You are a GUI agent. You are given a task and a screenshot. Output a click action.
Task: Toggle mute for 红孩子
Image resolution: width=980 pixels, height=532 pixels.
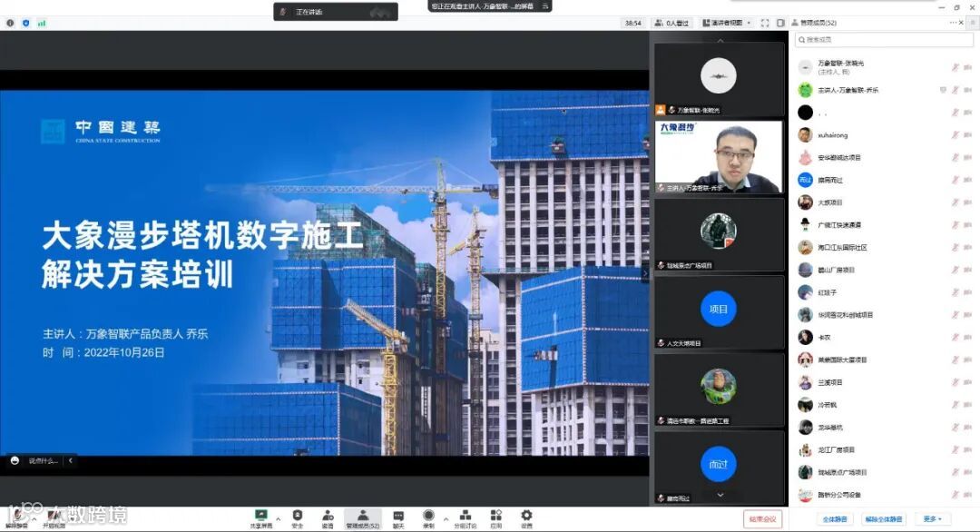click(955, 292)
